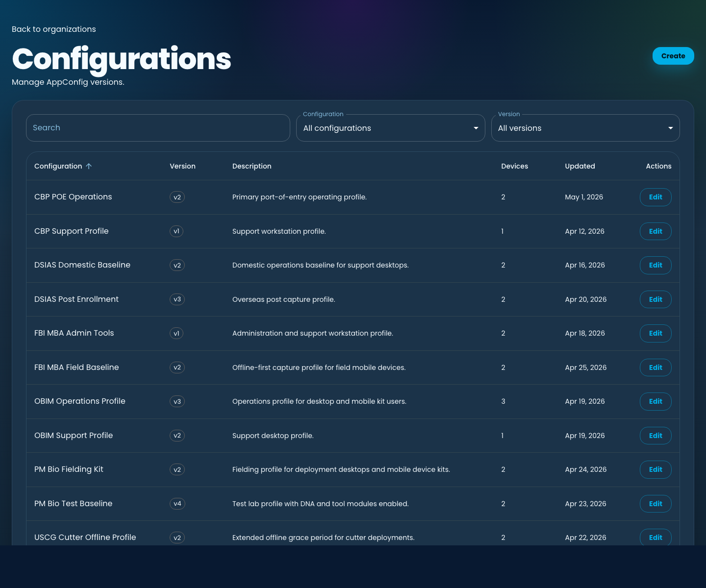This screenshot has height=588, width=706.
Task: Click "Extended offline grace period" description
Action: (x=324, y=538)
